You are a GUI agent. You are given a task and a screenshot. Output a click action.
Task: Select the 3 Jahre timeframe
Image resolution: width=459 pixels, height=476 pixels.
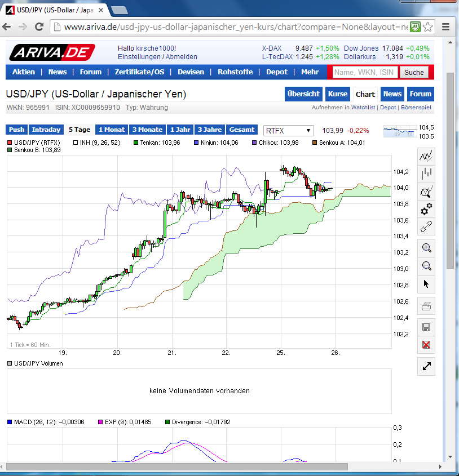click(210, 130)
